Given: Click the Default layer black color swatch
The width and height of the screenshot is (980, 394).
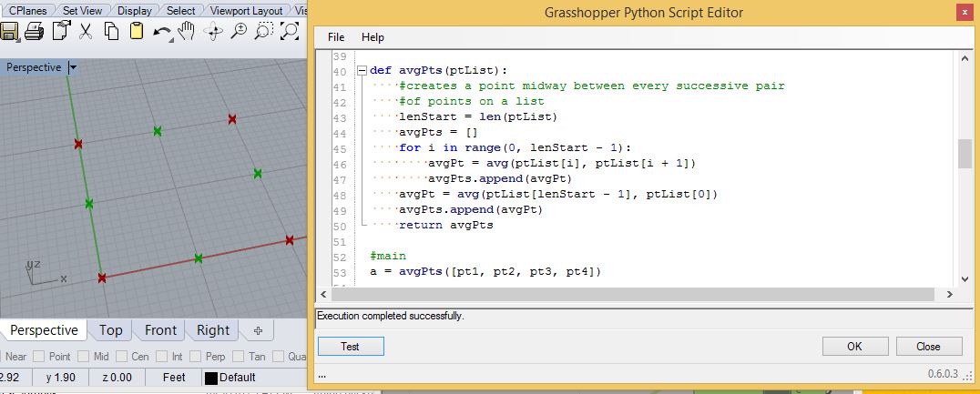Looking at the screenshot, I should [x=211, y=378].
